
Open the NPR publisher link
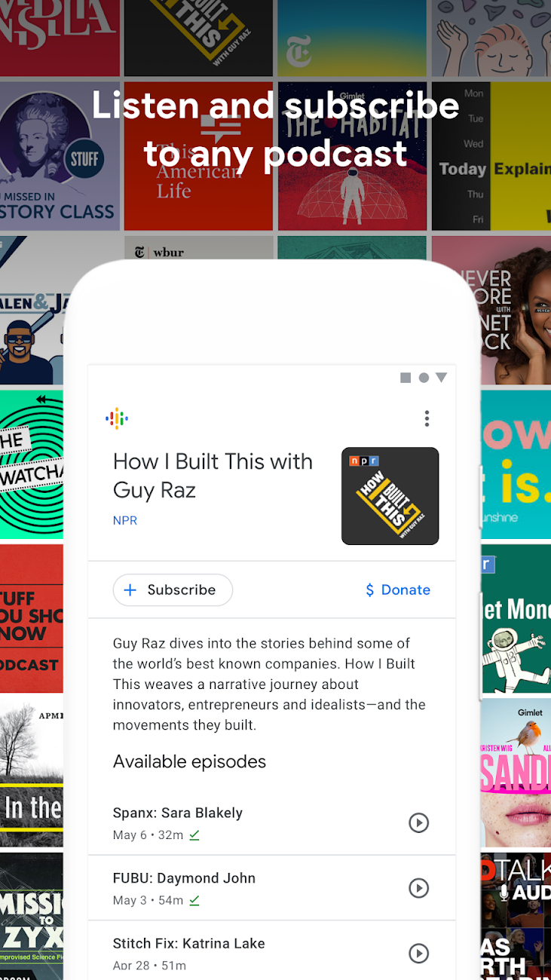125,520
